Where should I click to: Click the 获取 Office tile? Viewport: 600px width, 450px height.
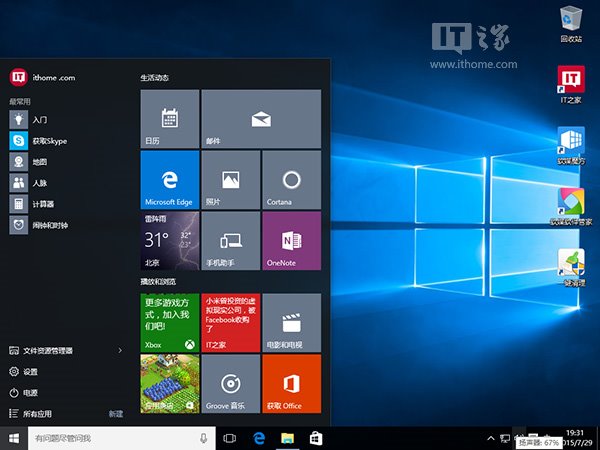[291, 383]
